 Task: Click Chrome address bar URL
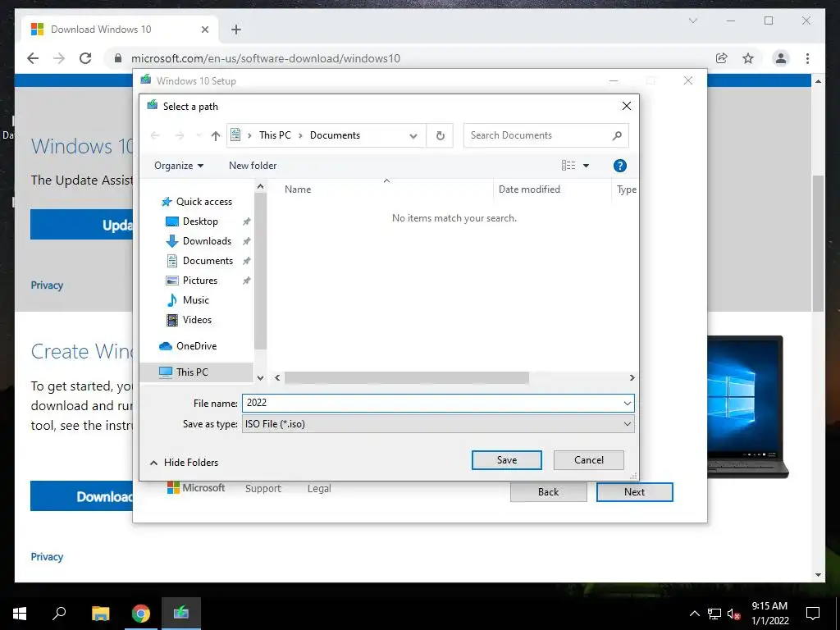click(266, 58)
